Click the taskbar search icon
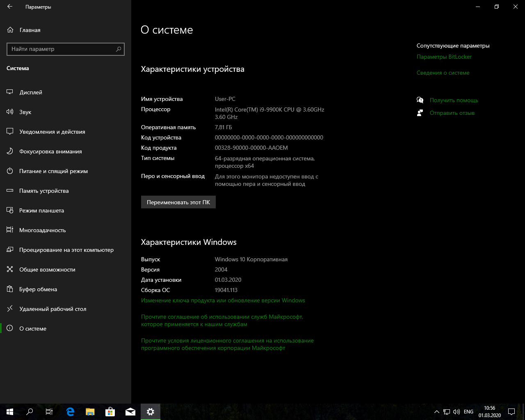525x420 pixels. pyautogui.click(x=30, y=412)
